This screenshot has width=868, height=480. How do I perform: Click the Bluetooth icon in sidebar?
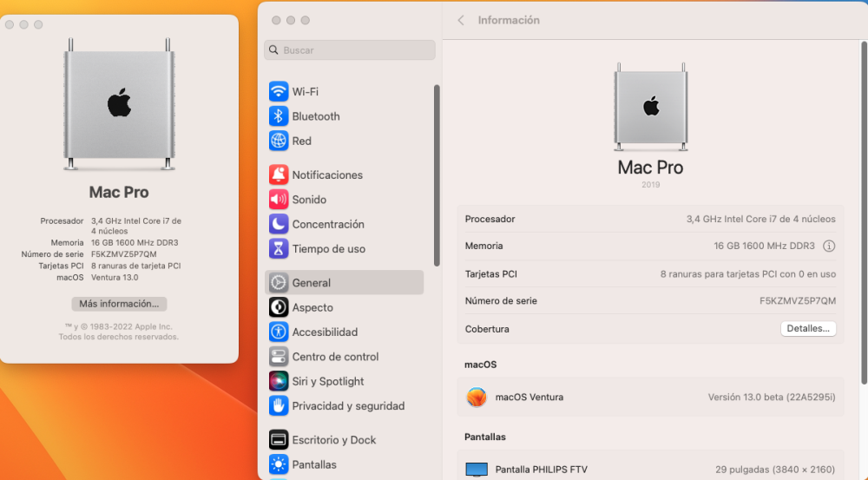(x=279, y=116)
